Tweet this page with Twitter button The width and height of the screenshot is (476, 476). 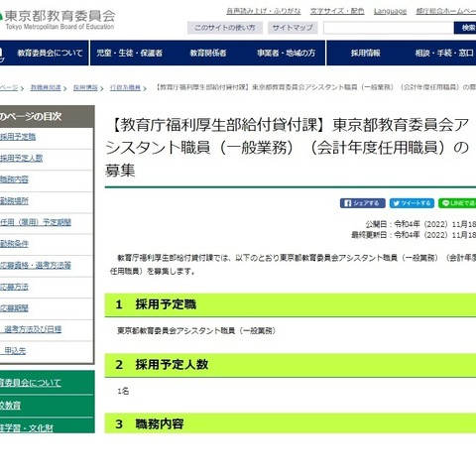(412, 203)
